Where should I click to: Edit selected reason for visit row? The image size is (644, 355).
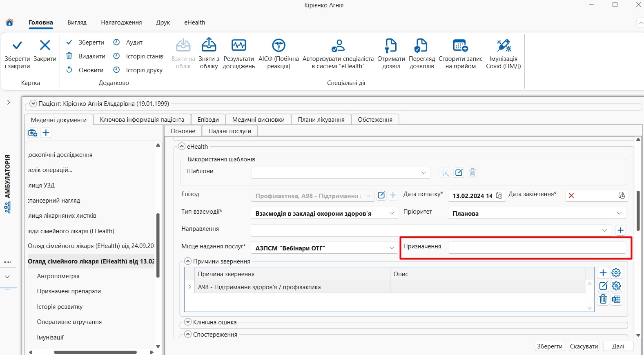[x=603, y=286]
